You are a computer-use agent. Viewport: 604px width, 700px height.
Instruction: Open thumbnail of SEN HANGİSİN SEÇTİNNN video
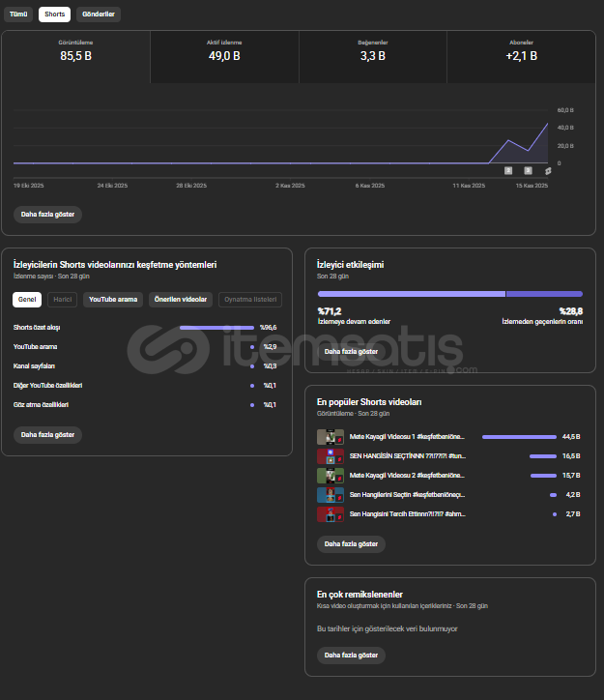(x=331, y=456)
